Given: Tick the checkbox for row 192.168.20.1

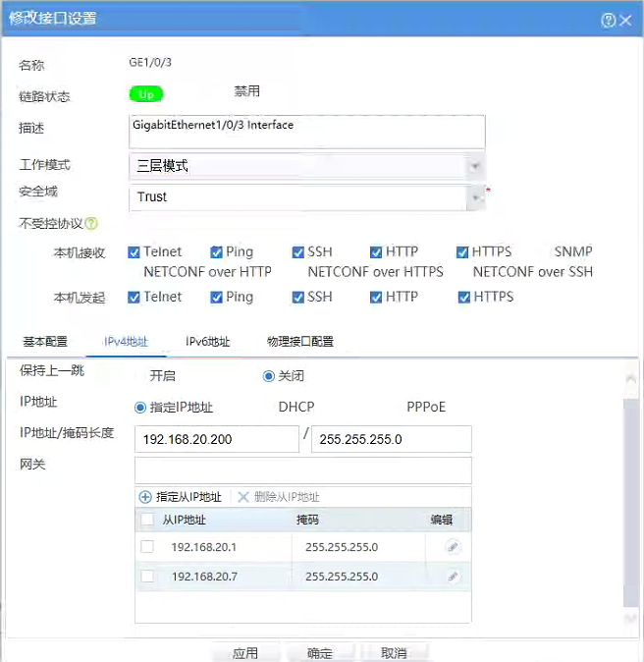Looking at the screenshot, I should click(147, 547).
